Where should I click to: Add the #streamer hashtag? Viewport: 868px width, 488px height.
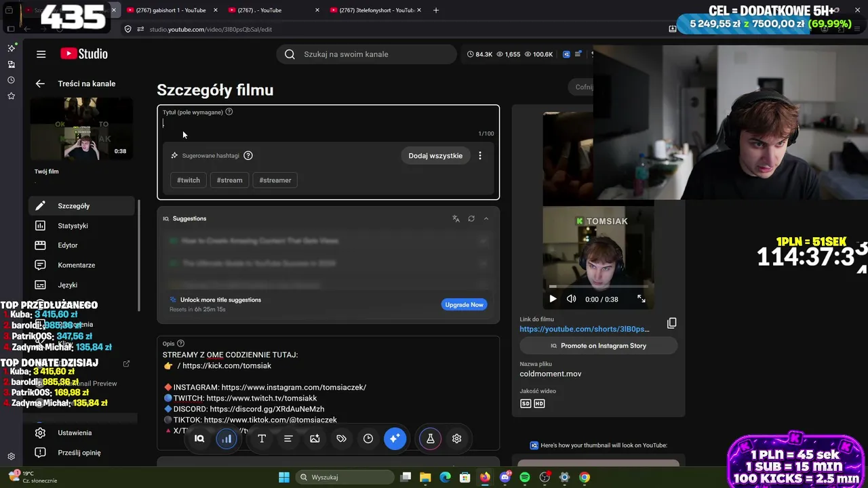(x=275, y=180)
